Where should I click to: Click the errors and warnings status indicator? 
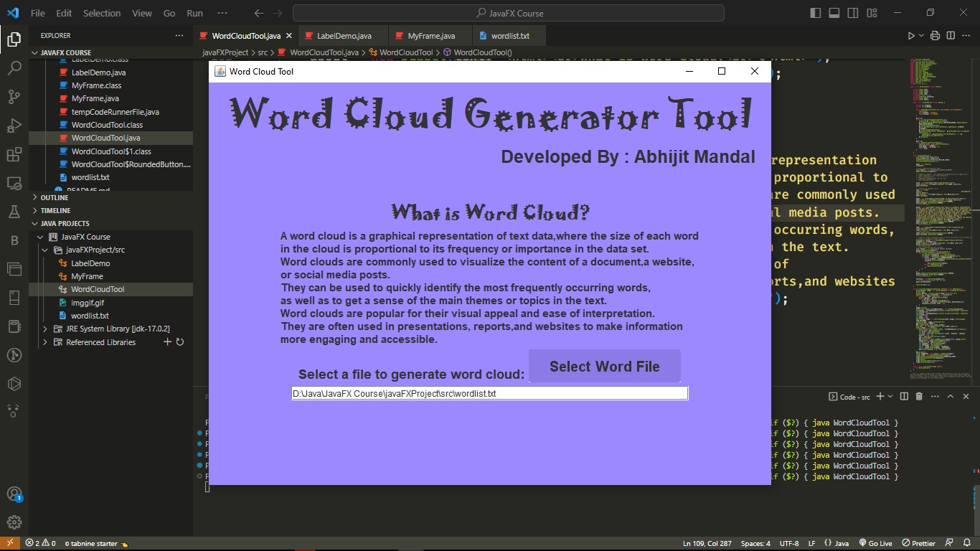41,543
